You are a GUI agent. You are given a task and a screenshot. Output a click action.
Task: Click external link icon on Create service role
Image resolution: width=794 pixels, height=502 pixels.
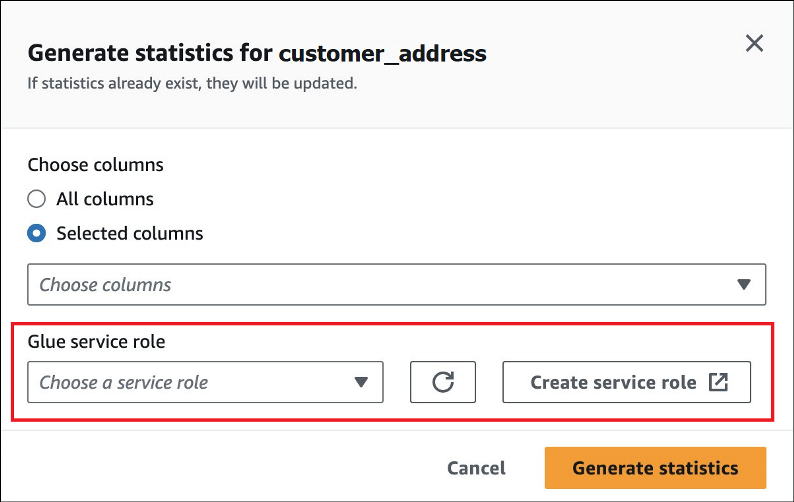[x=718, y=382]
